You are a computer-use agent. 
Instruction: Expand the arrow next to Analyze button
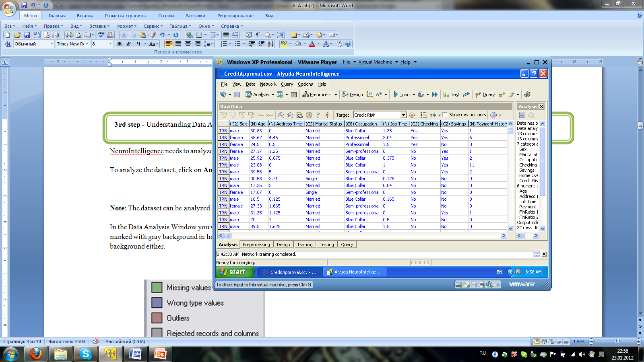tap(273, 95)
